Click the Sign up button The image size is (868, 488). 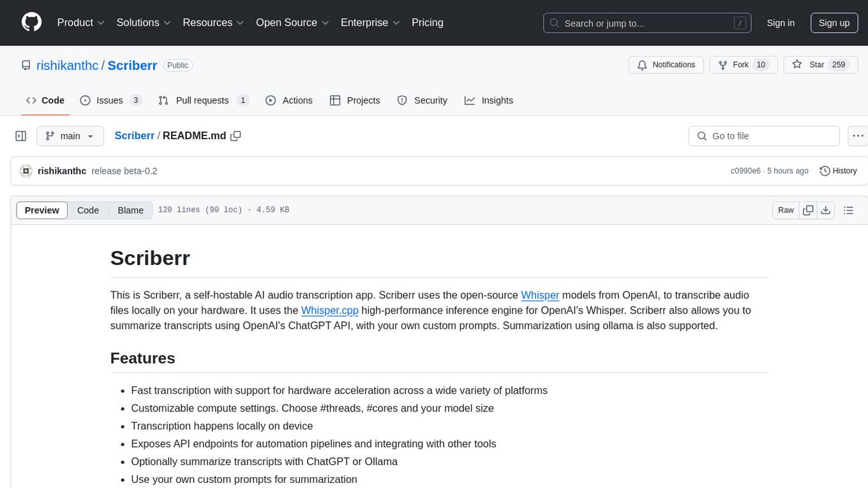(x=834, y=23)
